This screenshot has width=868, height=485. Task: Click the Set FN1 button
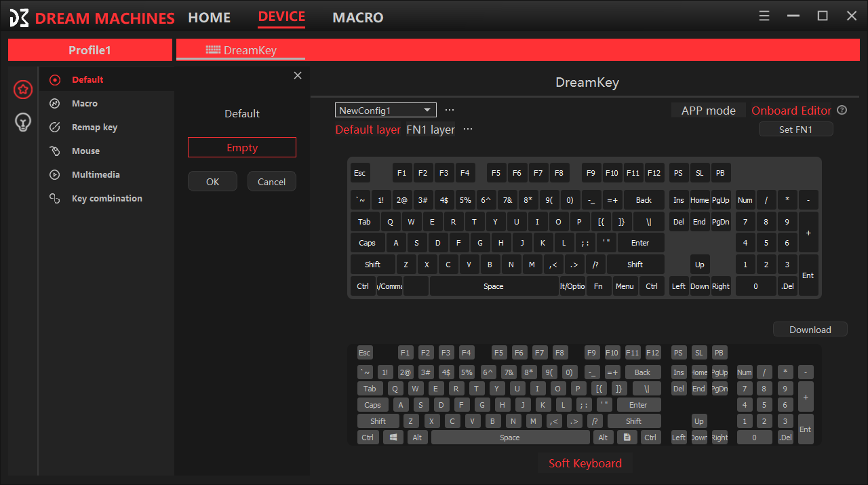coord(795,130)
